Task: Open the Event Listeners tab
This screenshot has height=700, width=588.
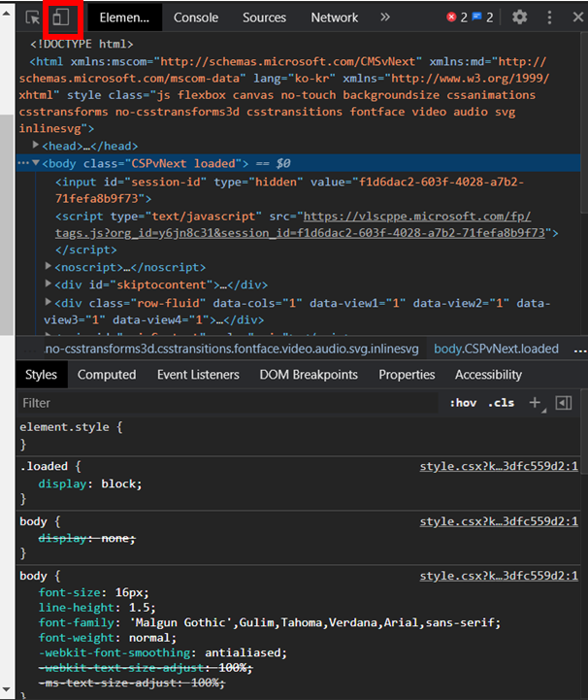Action: (x=198, y=375)
